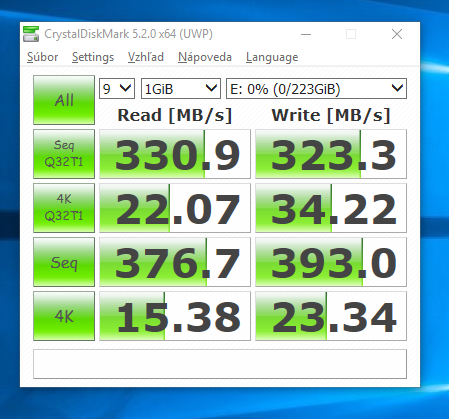Click the Seq Q32T1 read result 330.9

[175, 154]
